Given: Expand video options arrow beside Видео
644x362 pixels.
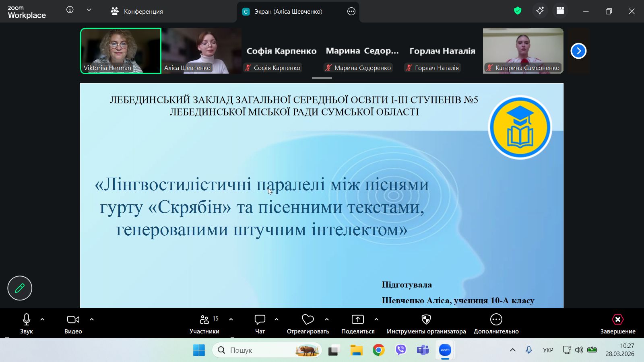Looking at the screenshot, I should click(x=92, y=319).
